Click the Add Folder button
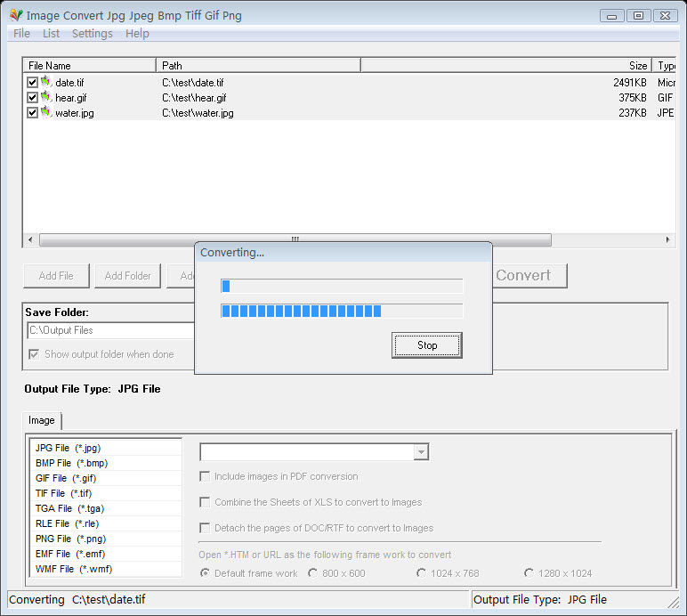 (x=127, y=276)
